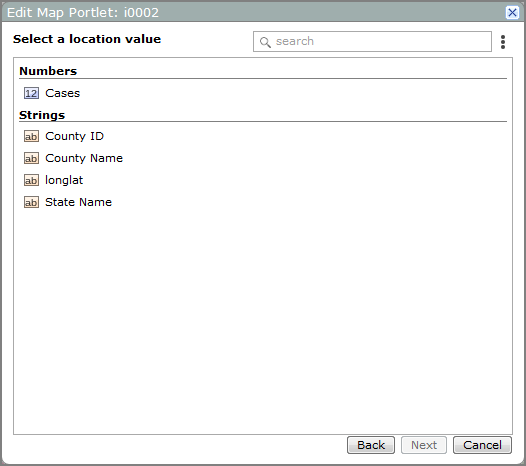Pick the longlat string field
The height and width of the screenshot is (466, 526).
64,180
